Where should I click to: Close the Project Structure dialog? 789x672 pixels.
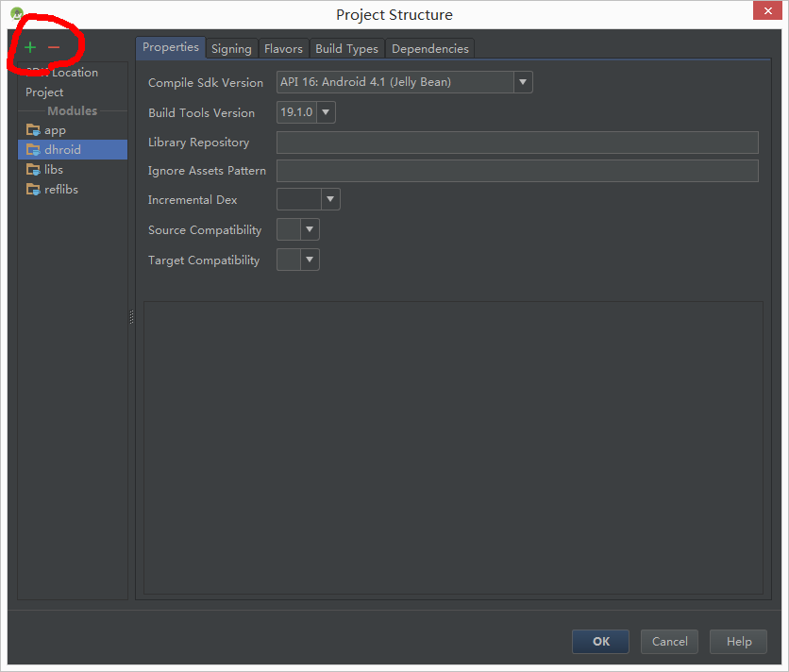764,11
